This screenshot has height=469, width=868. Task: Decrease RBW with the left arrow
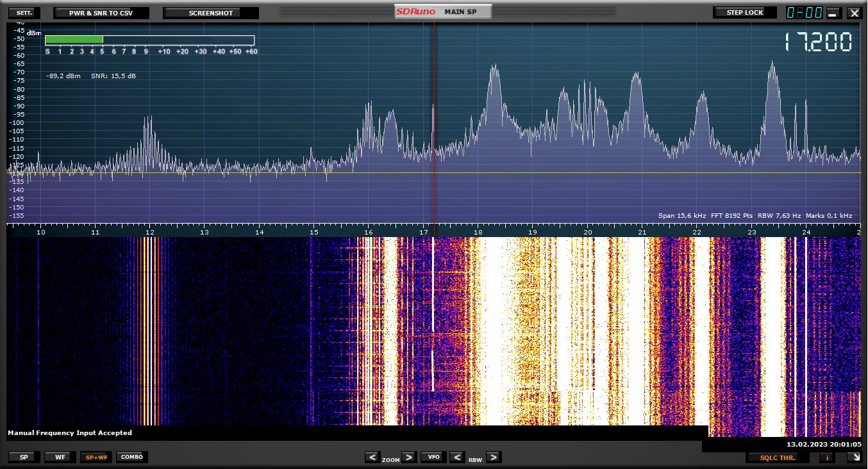(456, 457)
